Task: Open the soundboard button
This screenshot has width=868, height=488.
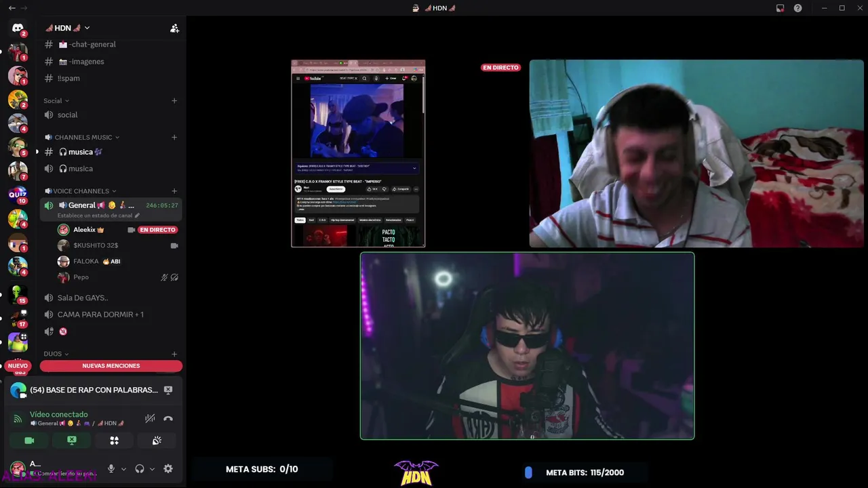Action: point(157,441)
